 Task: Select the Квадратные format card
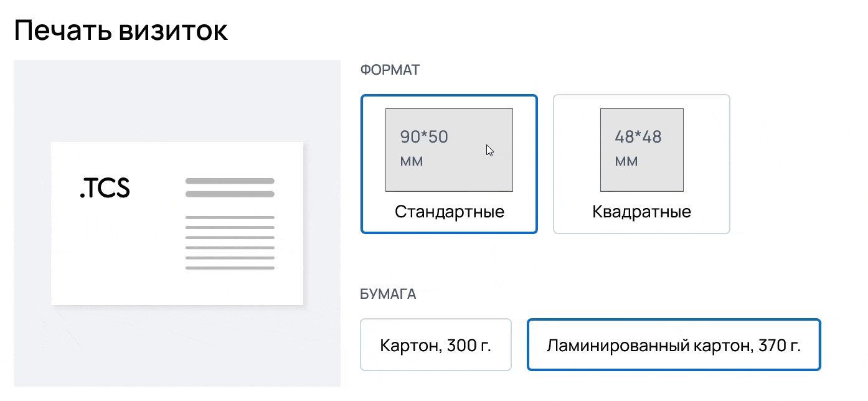641,164
